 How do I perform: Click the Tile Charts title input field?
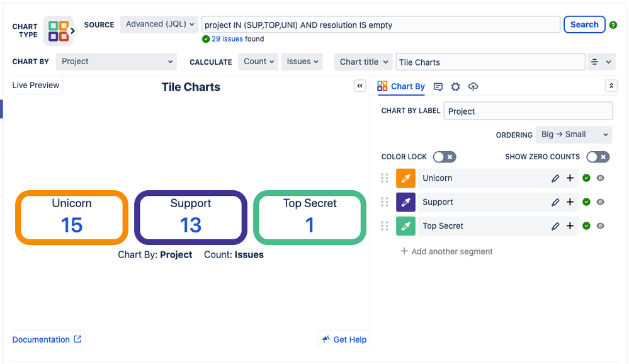490,62
